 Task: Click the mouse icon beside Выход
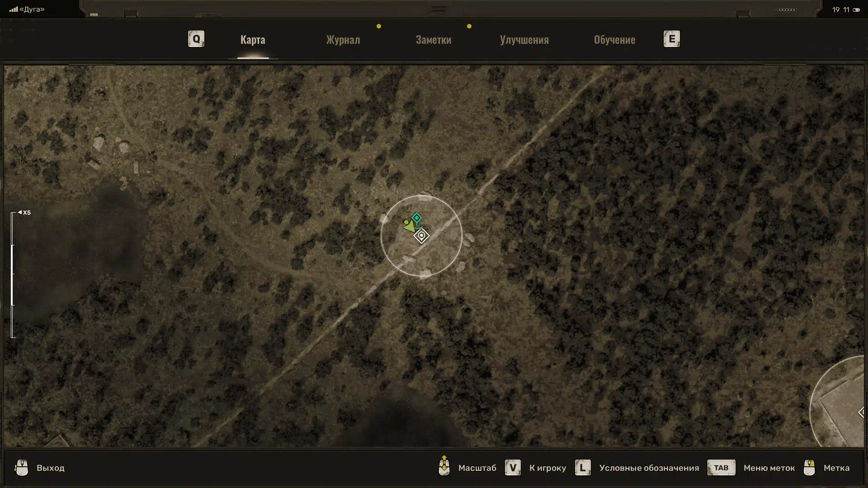[21, 468]
